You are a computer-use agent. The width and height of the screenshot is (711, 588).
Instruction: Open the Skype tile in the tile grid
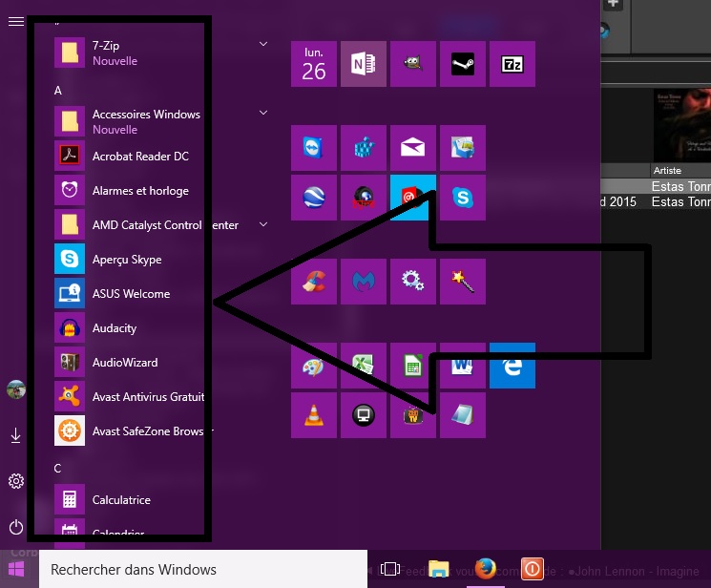(x=463, y=198)
